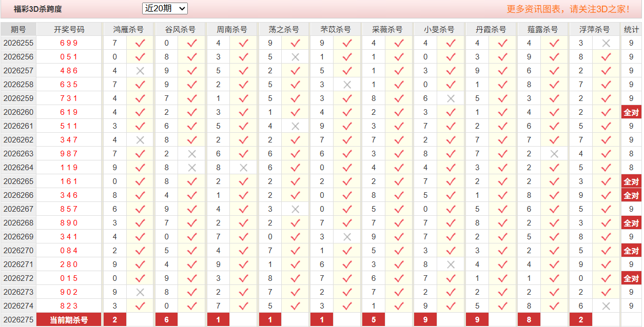
Task: Click the 全对 badge in row 2026272
Action: tap(631, 278)
